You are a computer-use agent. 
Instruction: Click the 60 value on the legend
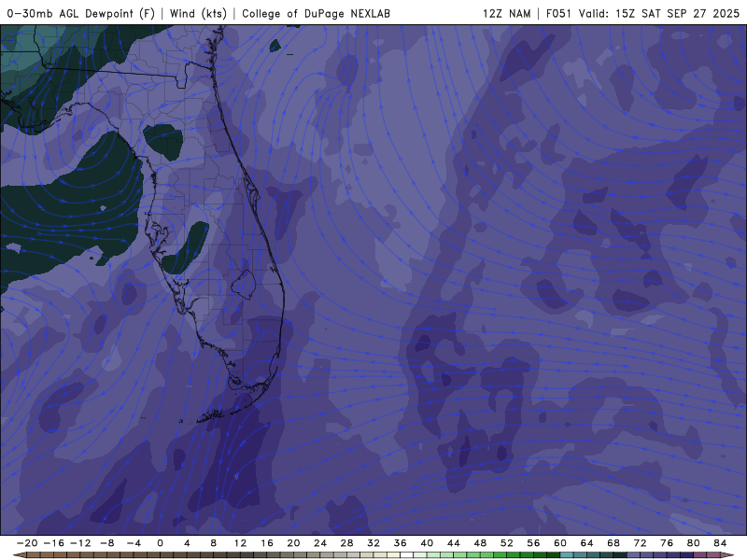560,543
